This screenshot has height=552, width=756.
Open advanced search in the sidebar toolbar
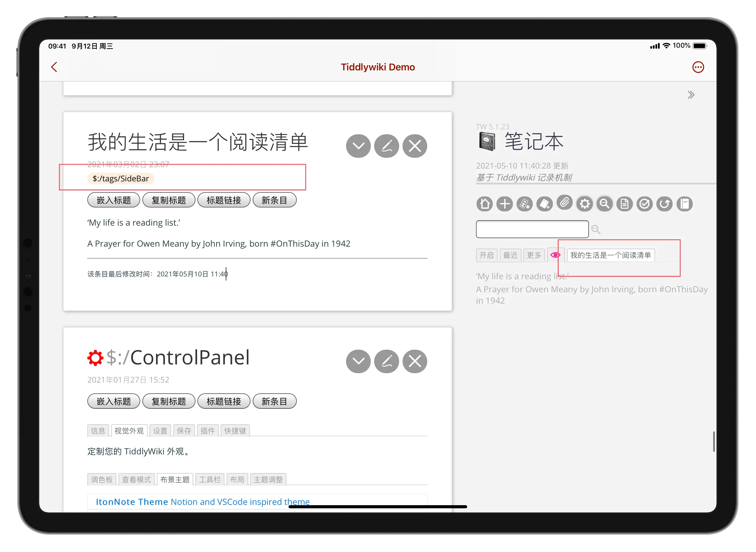point(605,204)
